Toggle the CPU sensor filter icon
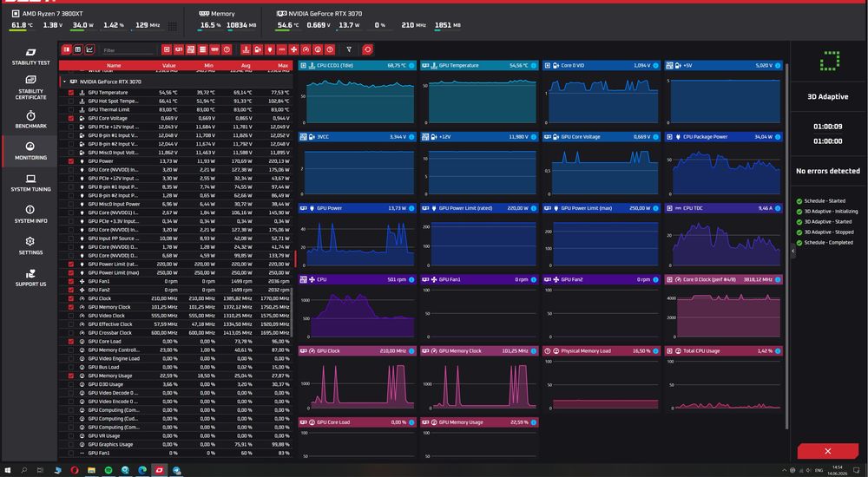868x477 pixels. (167, 49)
